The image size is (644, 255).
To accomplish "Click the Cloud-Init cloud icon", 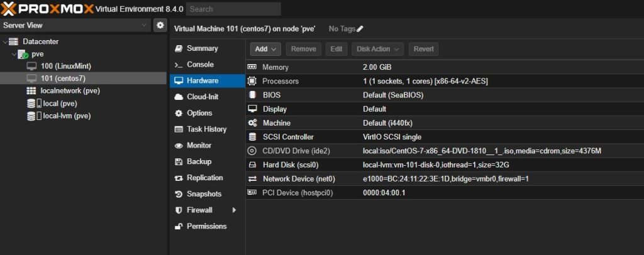I will tap(179, 97).
